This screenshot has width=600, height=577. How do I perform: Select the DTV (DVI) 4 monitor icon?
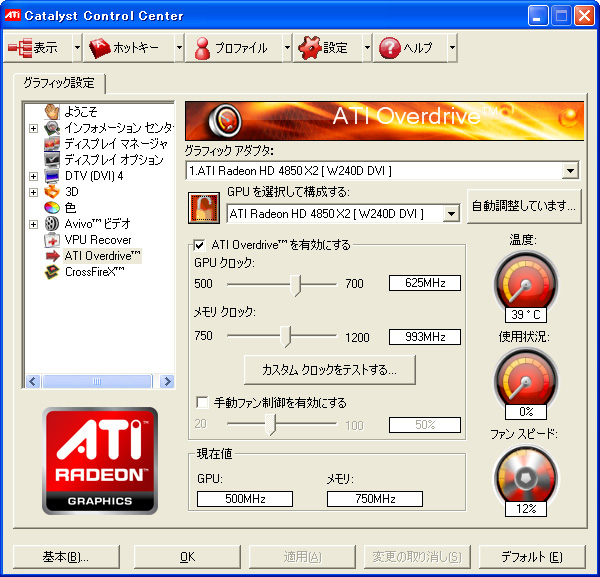pos(52,176)
